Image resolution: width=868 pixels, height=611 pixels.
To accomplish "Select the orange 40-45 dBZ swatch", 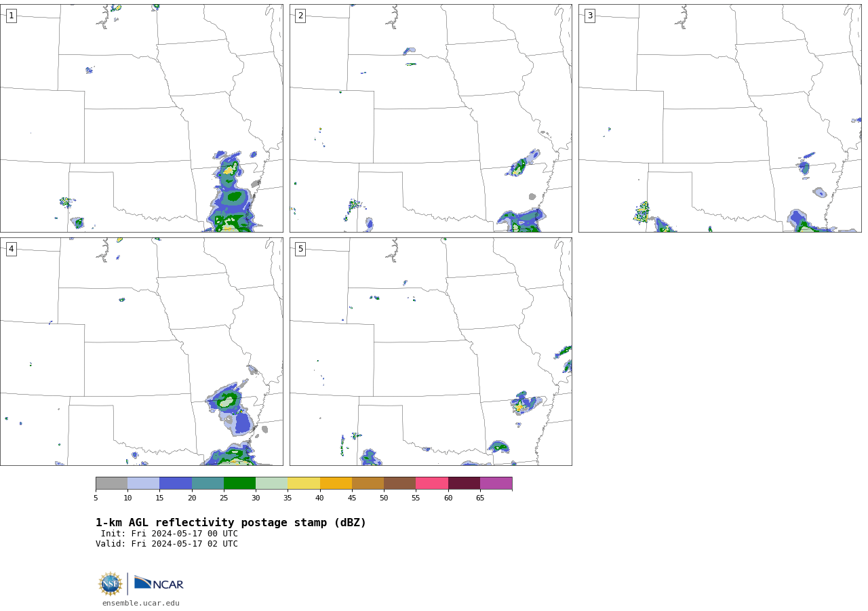I will click(336, 484).
